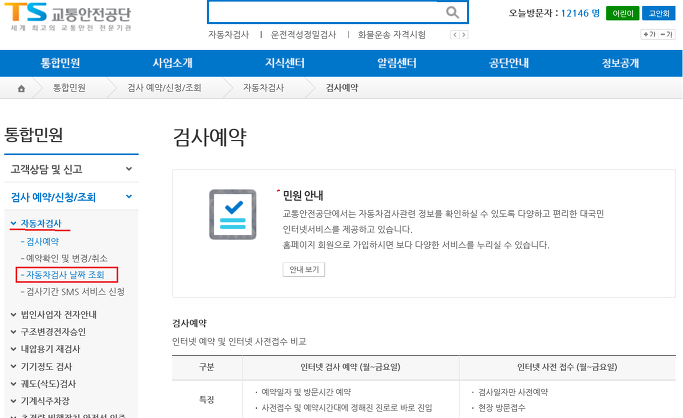This screenshot has height=418, width=683.
Task: Click 검사예약 in the breadcrumb
Action: (342, 88)
